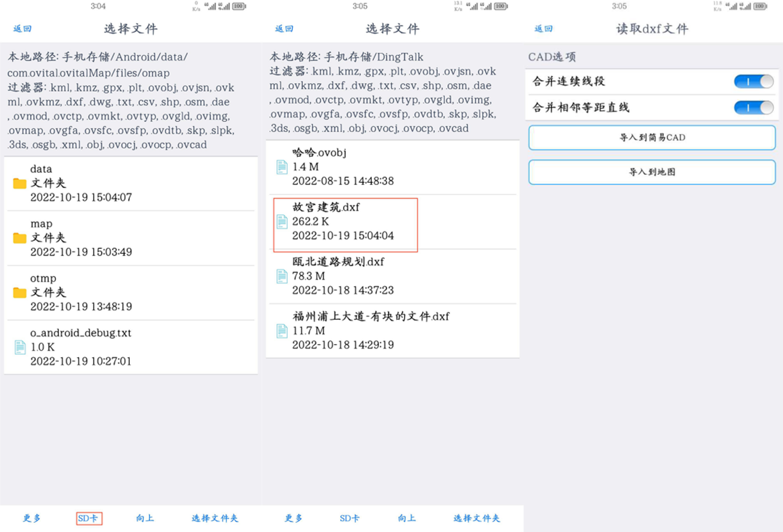783x532 pixels.
Task: Open the data folder icon
Action: [x=20, y=183]
